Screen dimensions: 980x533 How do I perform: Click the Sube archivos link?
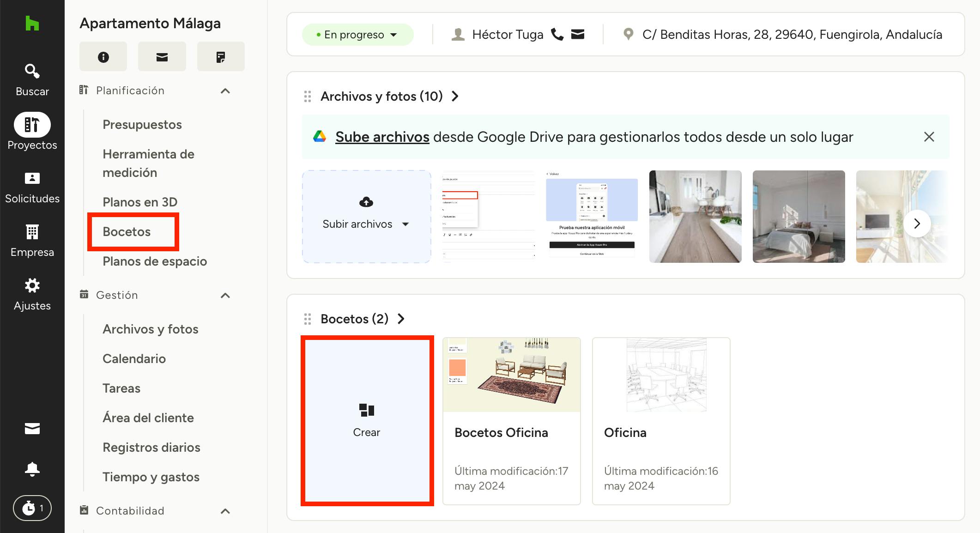point(382,137)
